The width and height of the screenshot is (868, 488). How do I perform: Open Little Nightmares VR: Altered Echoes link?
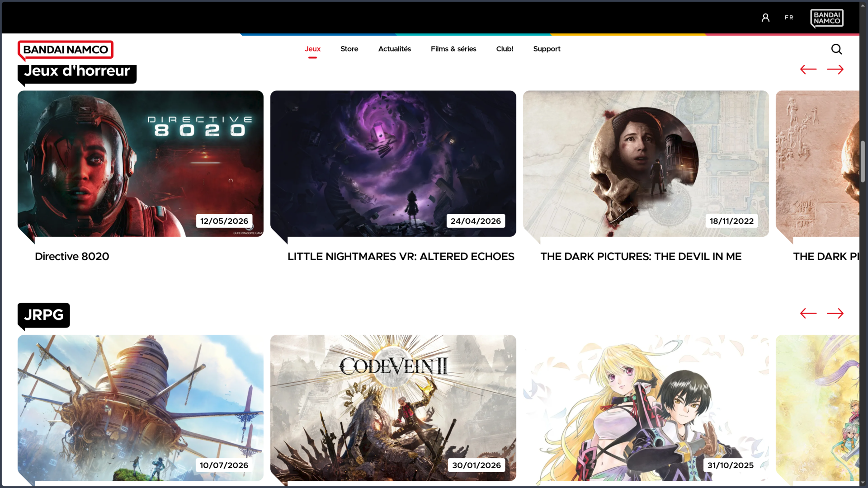(401, 257)
